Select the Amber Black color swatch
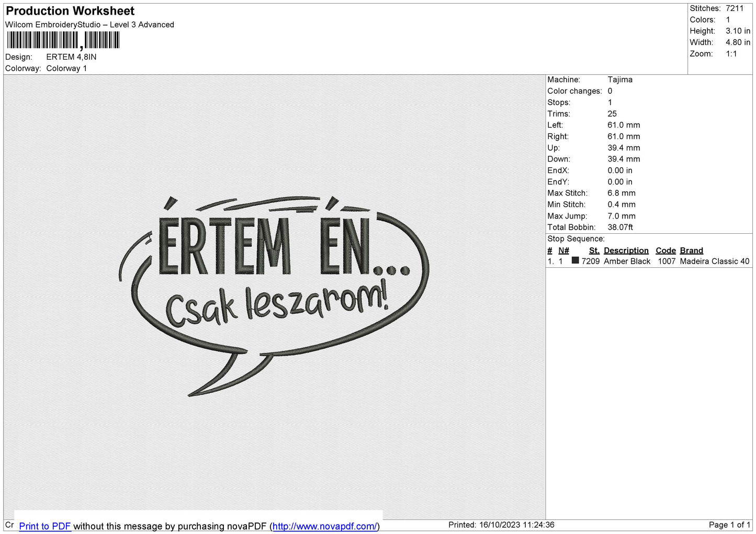This screenshot has width=756, height=534. pos(576,260)
